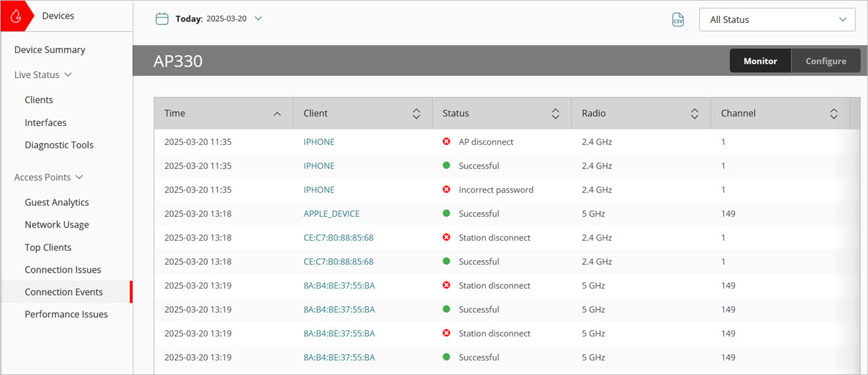
Task: Switch to the Monitor tab
Action: (761, 61)
